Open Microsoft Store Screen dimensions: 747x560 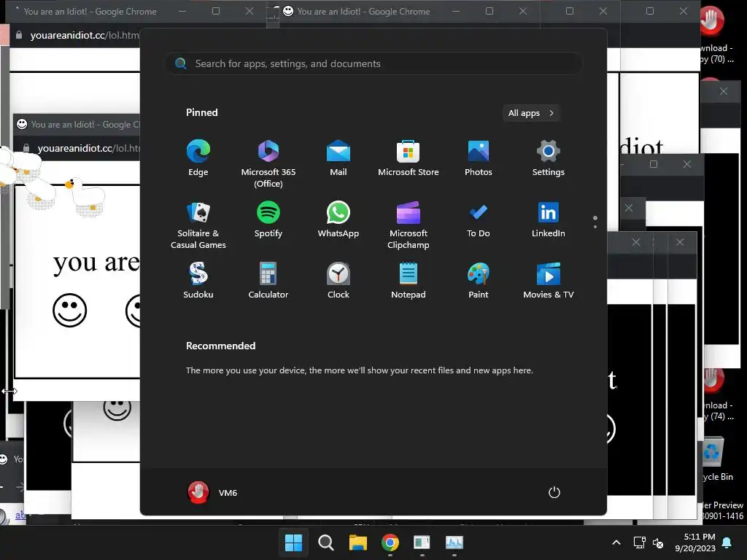409,158
